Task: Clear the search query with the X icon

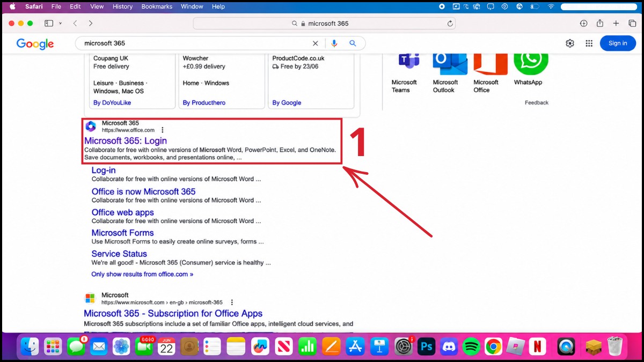Action: 316,43
